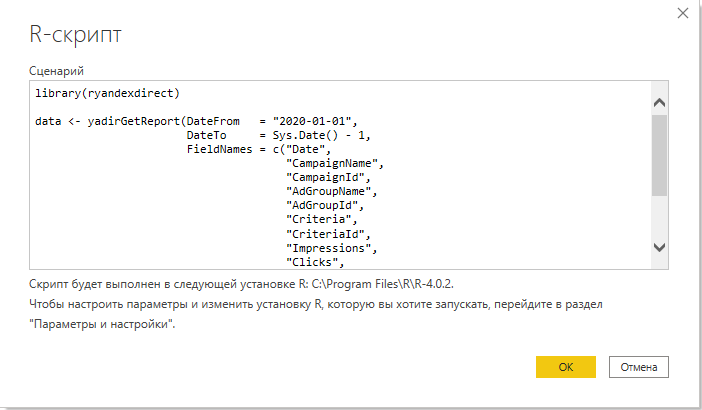Click the script box scrollbar thumb

tap(659, 155)
